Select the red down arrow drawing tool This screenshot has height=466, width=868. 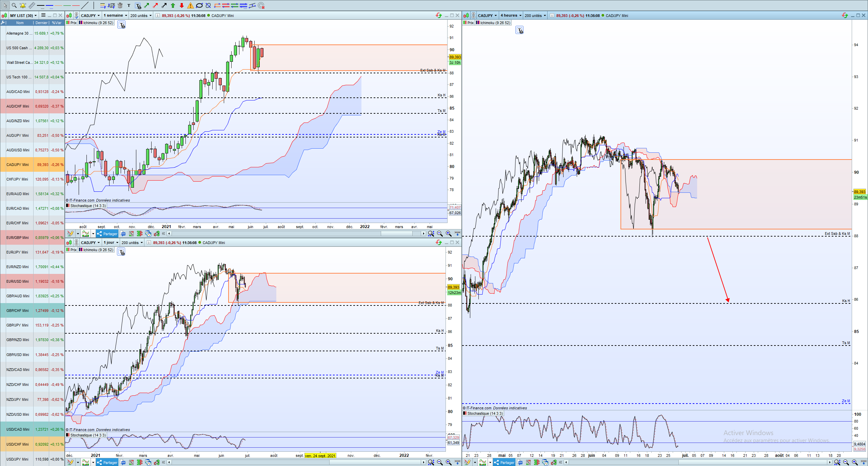point(182,5)
